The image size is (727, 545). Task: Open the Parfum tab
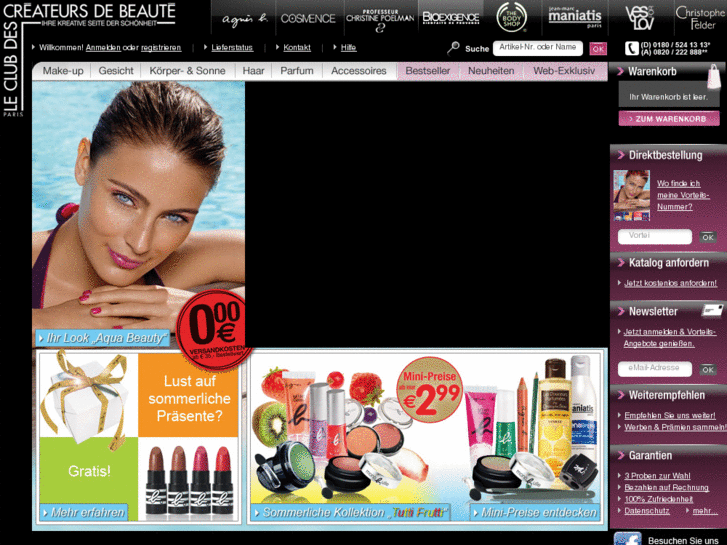pyautogui.click(x=297, y=71)
